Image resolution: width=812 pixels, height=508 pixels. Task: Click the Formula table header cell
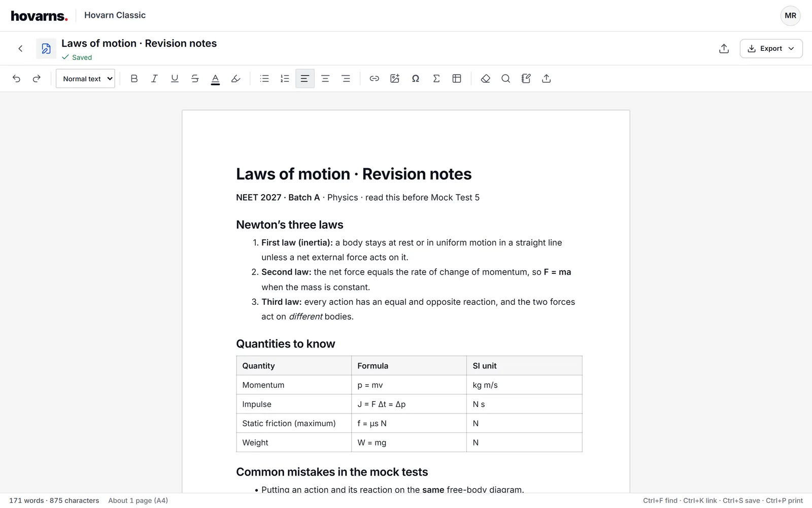[409, 366]
